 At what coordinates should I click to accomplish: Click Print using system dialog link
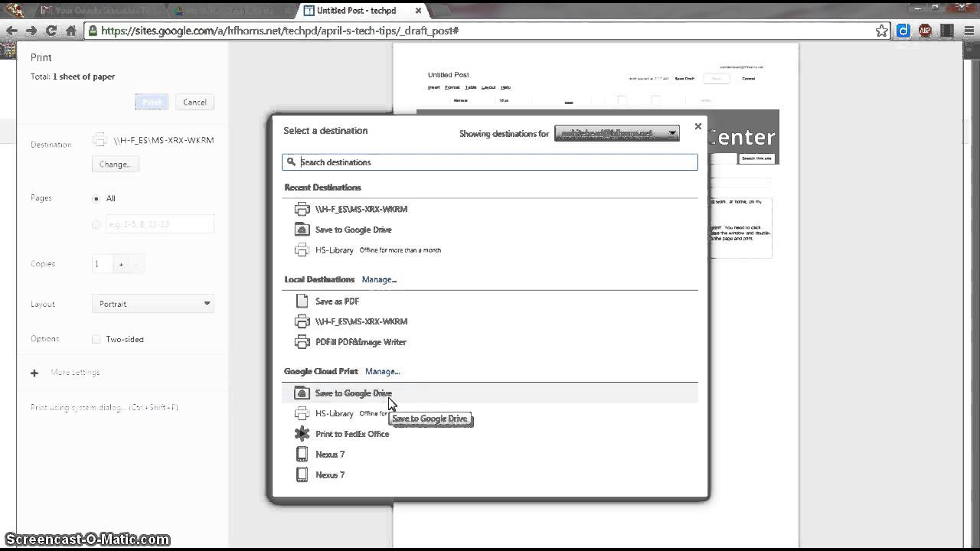104,407
